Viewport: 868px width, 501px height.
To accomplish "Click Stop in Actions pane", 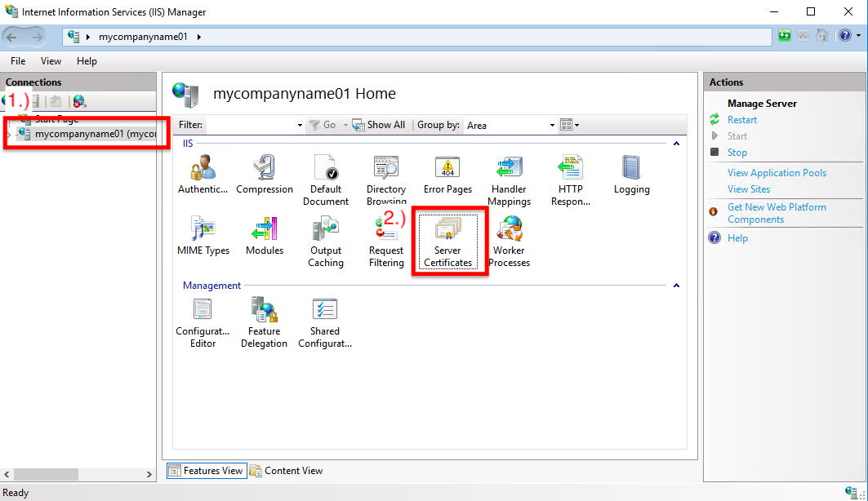I will click(x=737, y=152).
